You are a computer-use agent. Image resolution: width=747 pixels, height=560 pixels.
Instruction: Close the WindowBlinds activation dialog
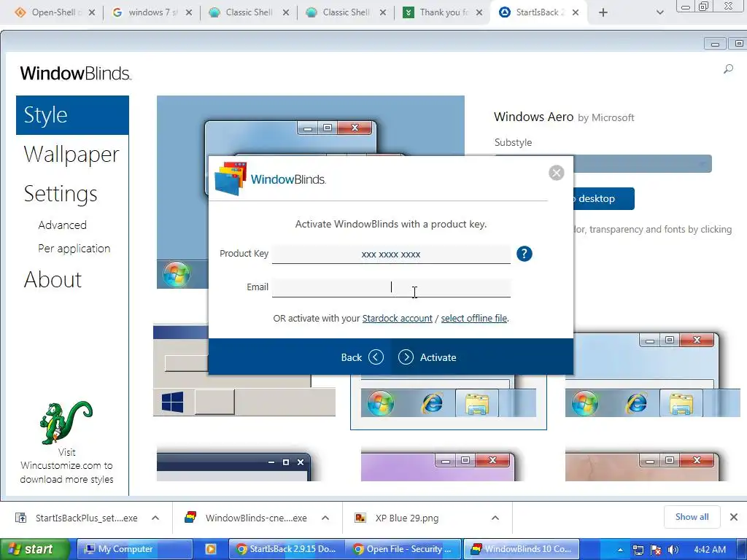point(556,172)
